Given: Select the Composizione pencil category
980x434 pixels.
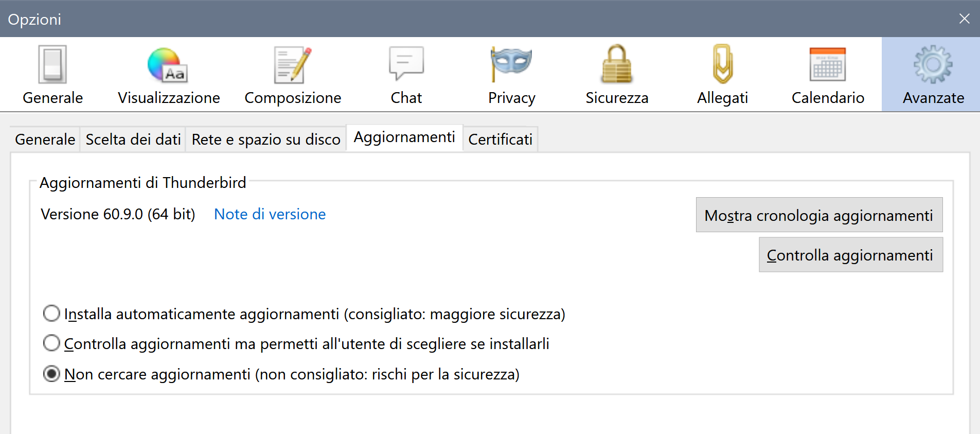Looking at the screenshot, I should [x=293, y=75].
